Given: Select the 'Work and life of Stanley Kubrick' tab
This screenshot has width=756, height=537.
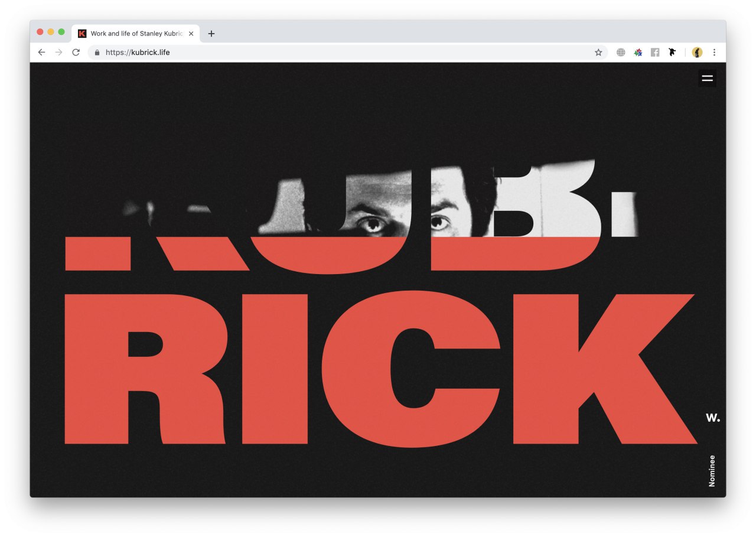Looking at the screenshot, I should pyautogui.click(x=136, y=34).
